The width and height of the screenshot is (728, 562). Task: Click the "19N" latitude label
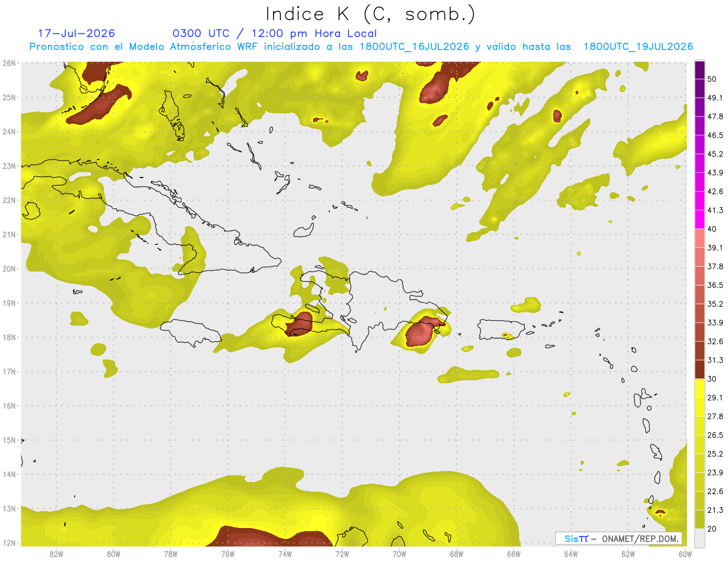click(8, 303)
